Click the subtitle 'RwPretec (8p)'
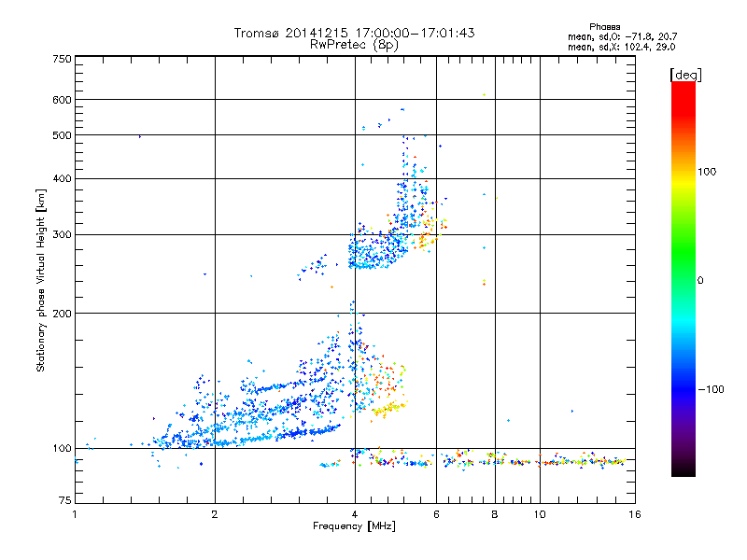This screenshot has height=560, width=747. click(354, 45)
